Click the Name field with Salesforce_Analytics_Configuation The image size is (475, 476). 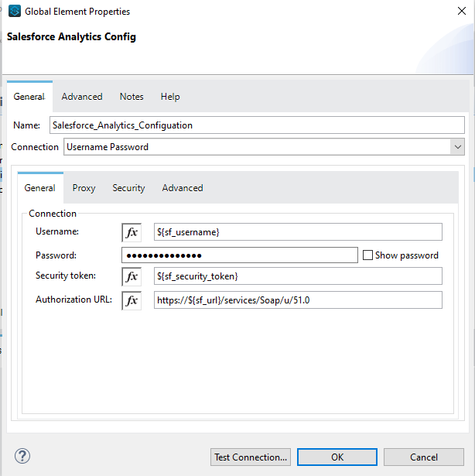click(257, 125)
